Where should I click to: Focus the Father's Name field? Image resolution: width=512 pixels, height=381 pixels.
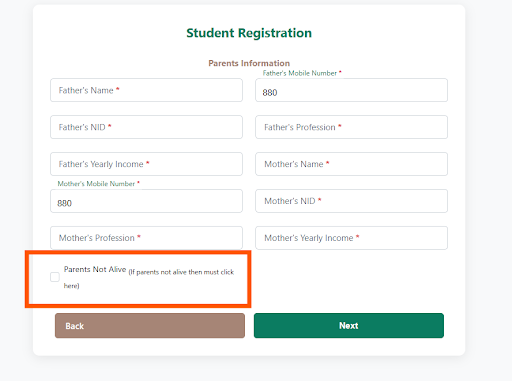coord(146,90)
